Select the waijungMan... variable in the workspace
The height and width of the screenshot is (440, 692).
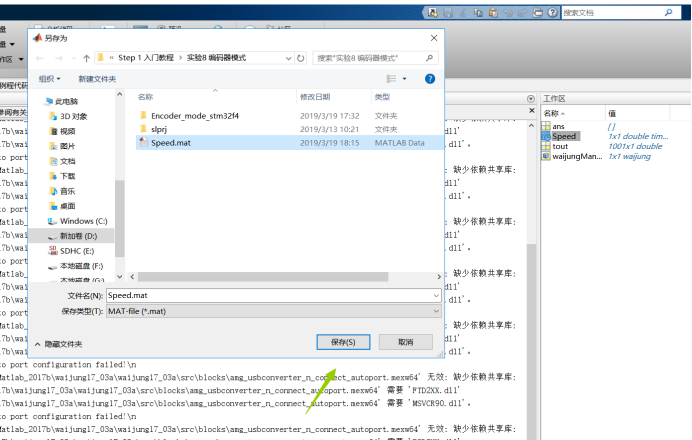pyautogui.click(x=577, y=156)
